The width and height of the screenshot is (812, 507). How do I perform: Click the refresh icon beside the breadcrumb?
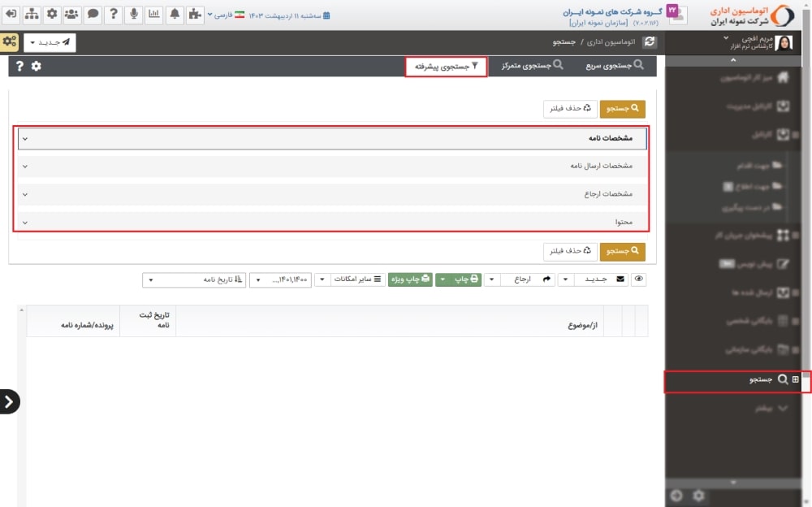649,41
